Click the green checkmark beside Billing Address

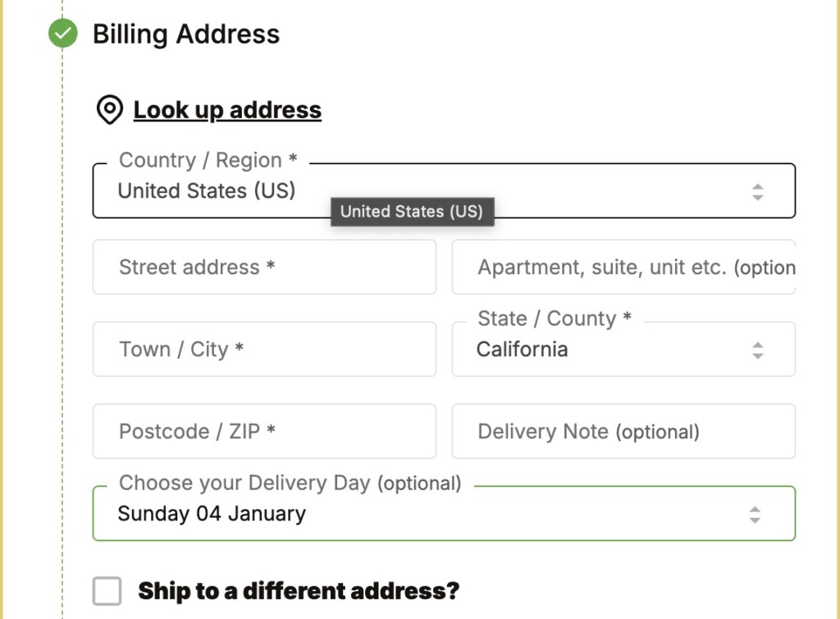(x=62, y=34)
